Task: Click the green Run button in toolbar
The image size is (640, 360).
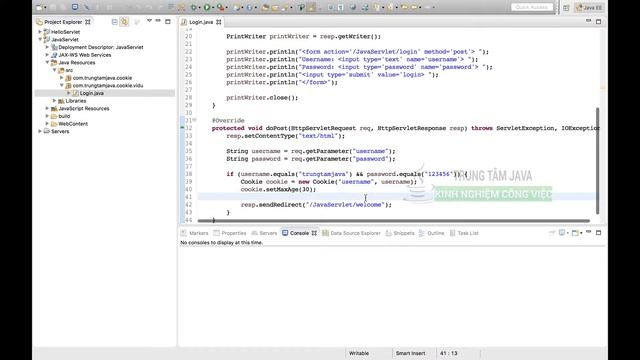Action: click(x=207, y=7)
